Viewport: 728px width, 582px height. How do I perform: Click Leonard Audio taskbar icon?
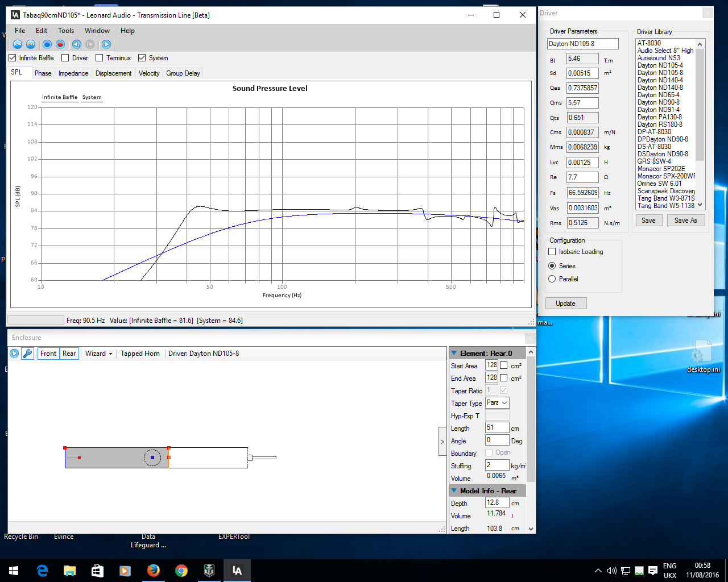[237, 571]
